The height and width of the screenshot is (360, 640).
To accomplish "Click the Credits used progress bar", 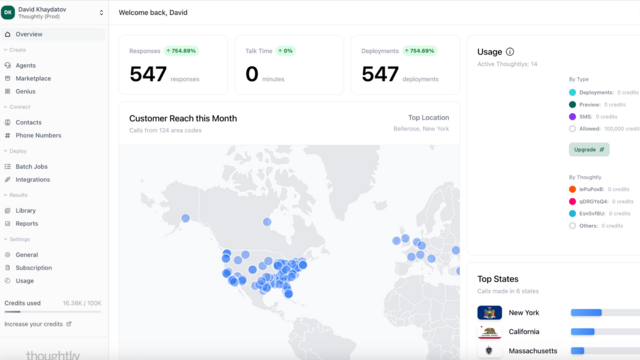I will 53,312.
